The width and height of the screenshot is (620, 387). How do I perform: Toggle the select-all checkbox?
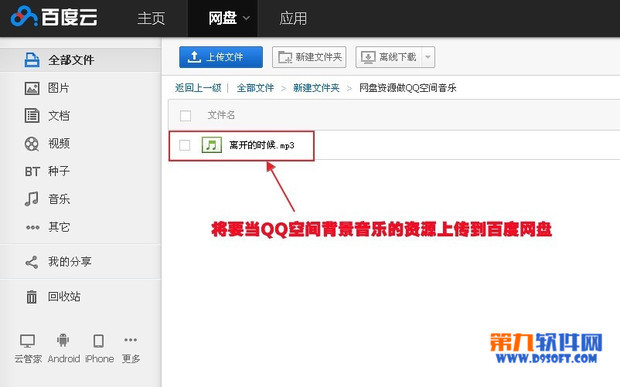185,116
